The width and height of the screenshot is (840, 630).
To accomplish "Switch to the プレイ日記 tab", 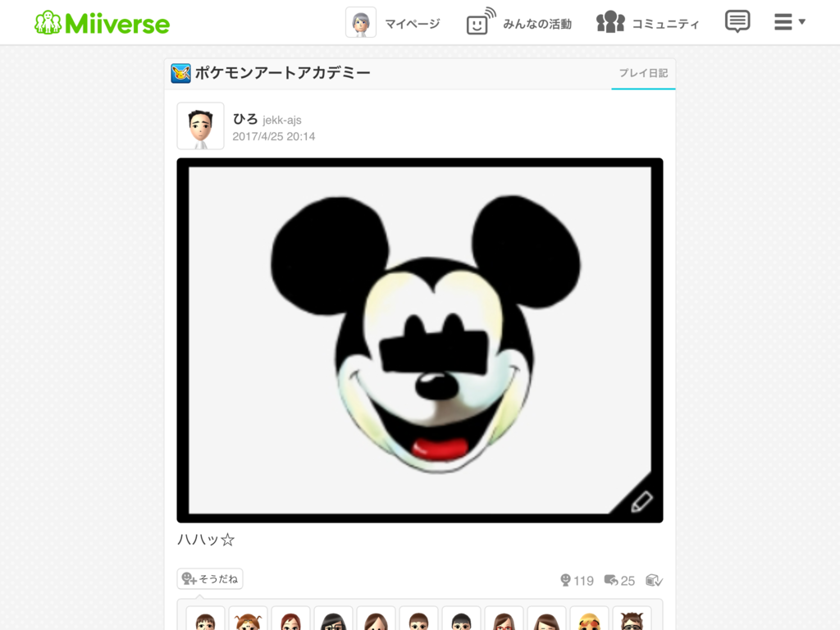I will tap(643, 73).
